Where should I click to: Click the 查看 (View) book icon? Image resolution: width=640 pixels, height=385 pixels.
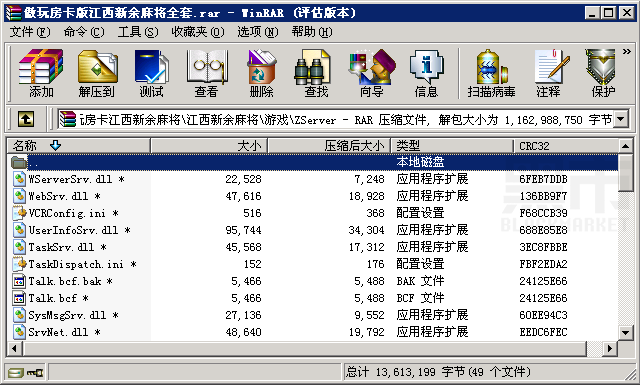207,73
